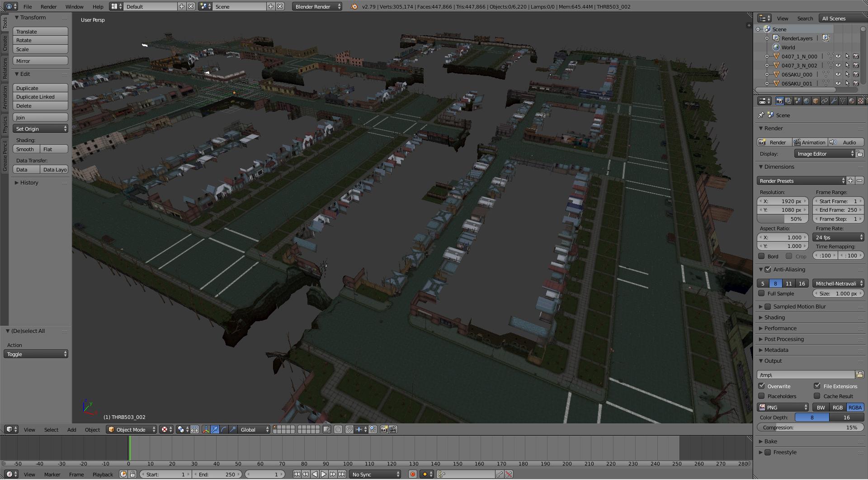The image size is (868, 480).
Task: Expand the Performance panel
Action: (x=780, y=328)
